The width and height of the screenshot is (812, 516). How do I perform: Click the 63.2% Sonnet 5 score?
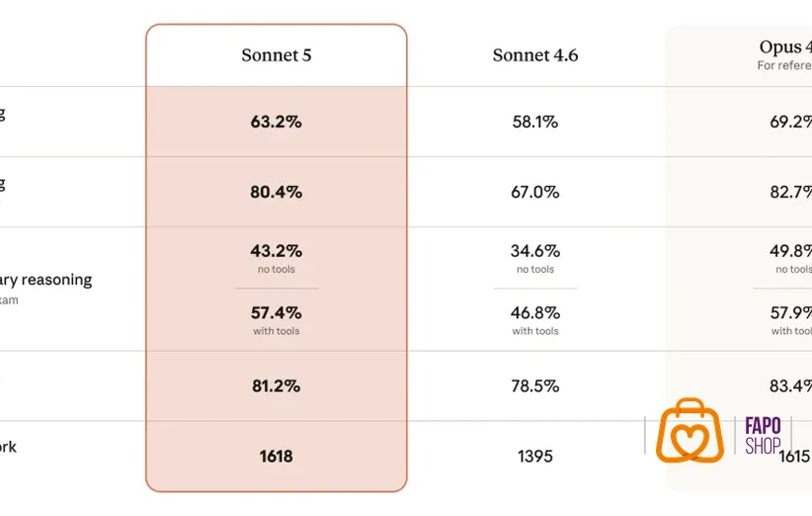click(x=276, y=122)
